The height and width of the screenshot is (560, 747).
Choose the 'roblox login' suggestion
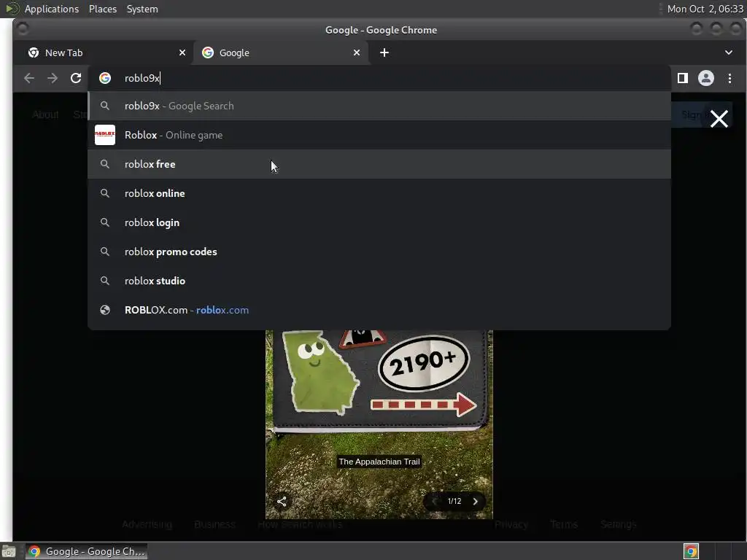click(379, 222)
